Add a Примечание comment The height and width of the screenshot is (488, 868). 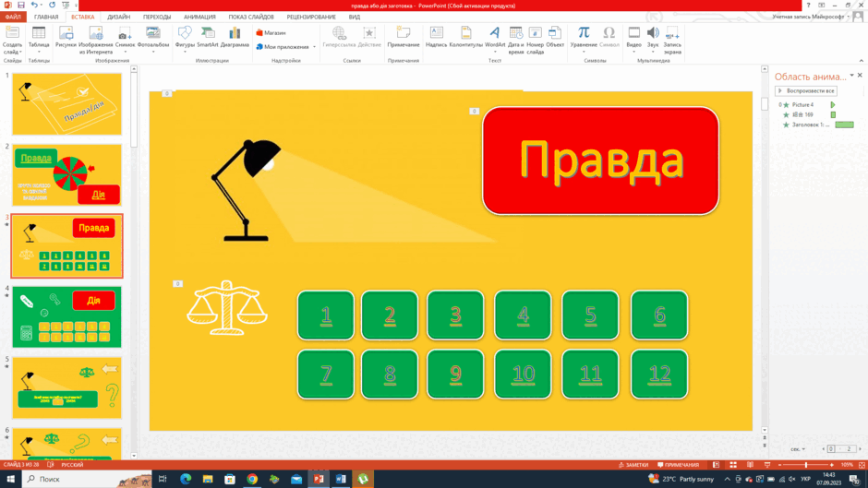coord(403,37)
